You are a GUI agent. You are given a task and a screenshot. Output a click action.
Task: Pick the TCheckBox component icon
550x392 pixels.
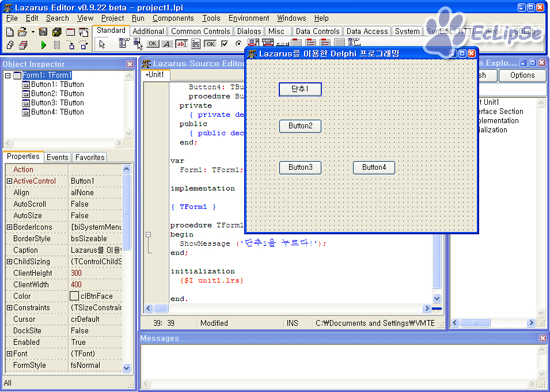pos(224,44)
